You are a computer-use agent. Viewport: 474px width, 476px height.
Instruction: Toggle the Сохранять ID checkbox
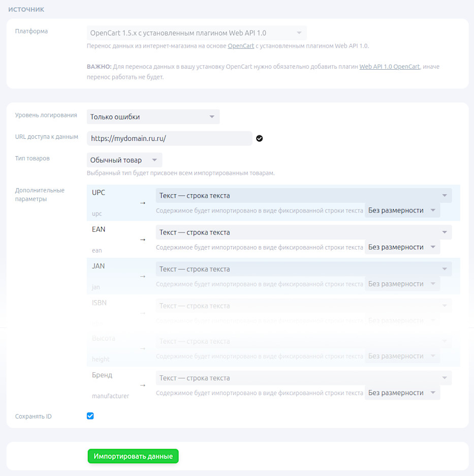90,416
